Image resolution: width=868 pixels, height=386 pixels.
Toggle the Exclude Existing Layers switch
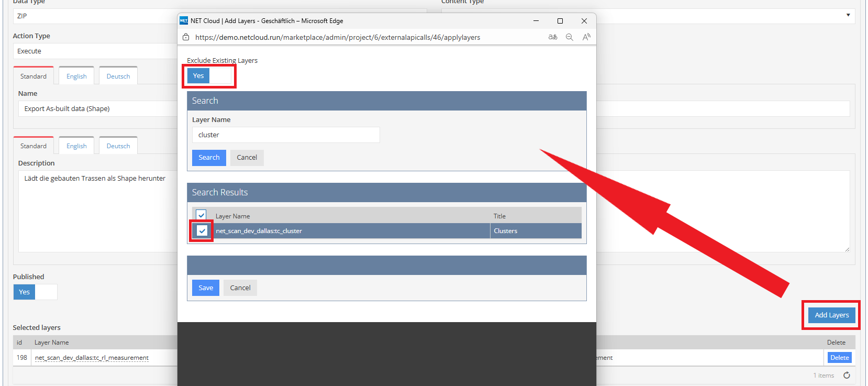209,76
